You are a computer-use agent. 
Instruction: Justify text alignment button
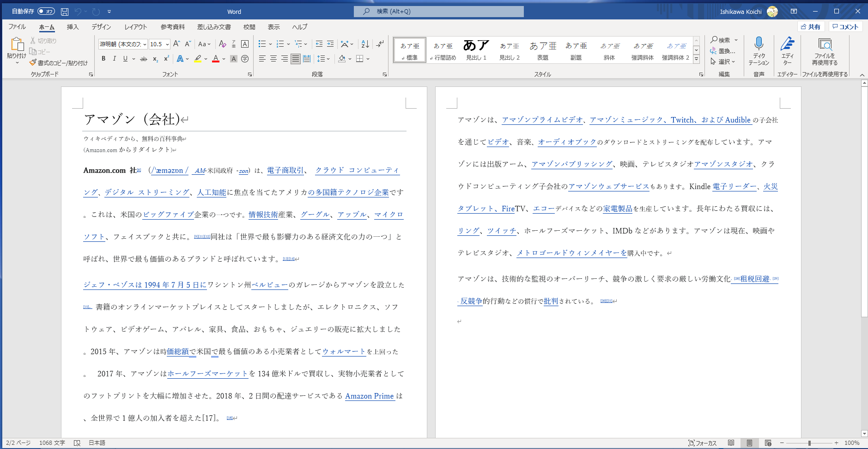click(296, 59)
